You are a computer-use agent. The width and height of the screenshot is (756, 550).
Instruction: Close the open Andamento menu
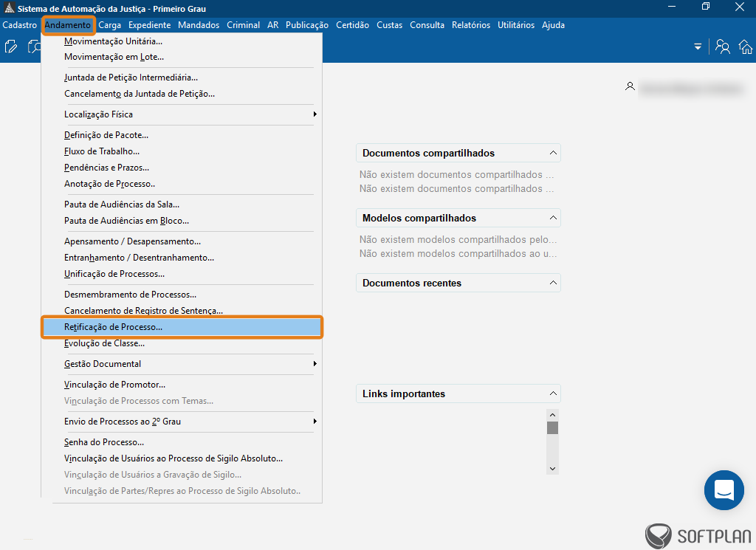(67, 25)
